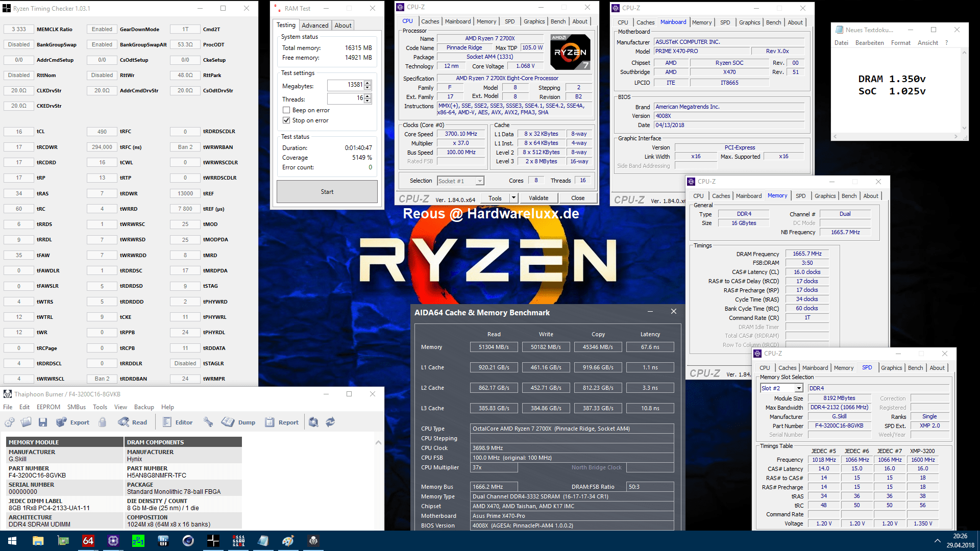Open the Windows Start menu

12,541
